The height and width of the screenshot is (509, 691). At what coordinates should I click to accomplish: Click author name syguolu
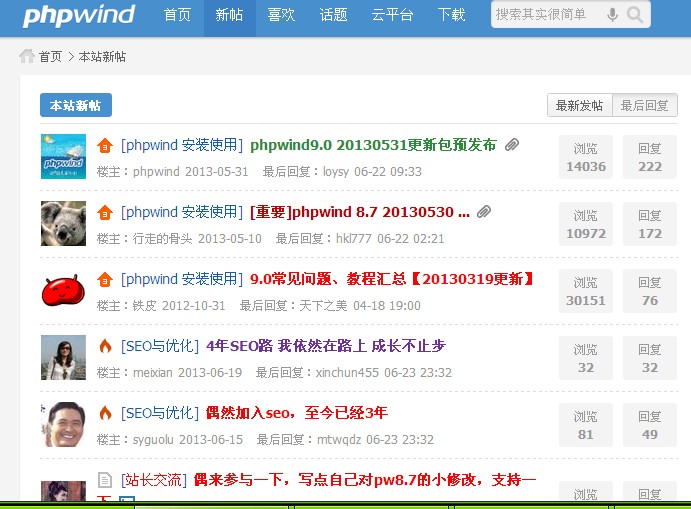(x=153, y=439)
